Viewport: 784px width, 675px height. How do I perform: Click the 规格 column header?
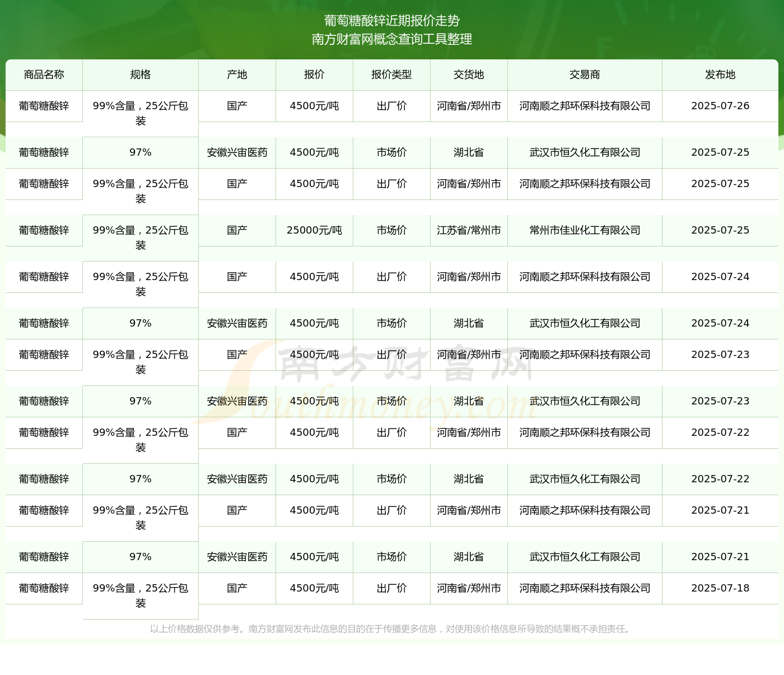point(141,75)
